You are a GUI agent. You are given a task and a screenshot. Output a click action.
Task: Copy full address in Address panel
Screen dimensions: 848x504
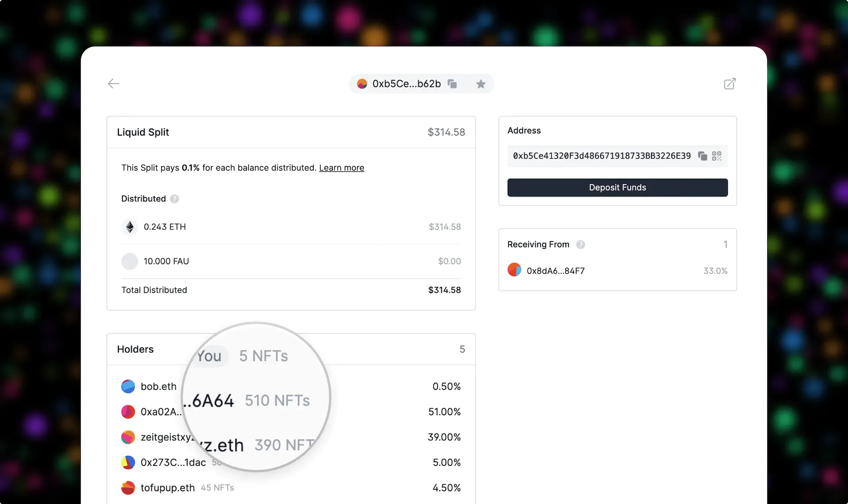point(702,156)
